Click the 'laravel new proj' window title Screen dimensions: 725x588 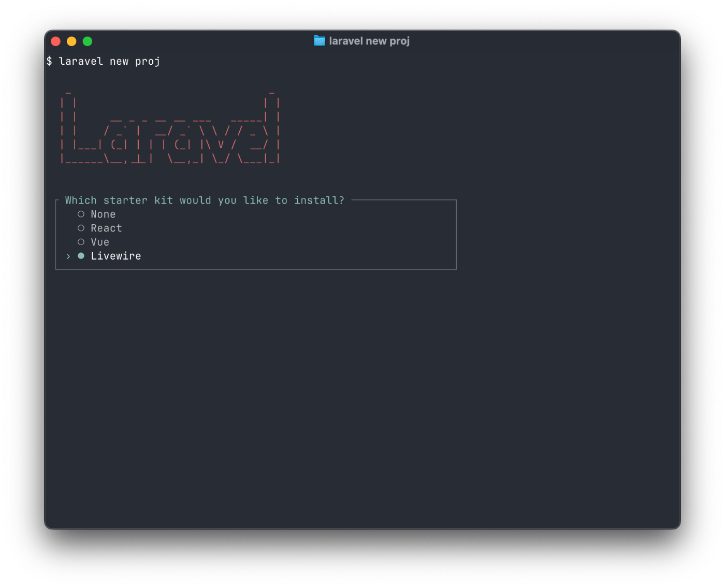pyautogui.click(x=369, y=41)
